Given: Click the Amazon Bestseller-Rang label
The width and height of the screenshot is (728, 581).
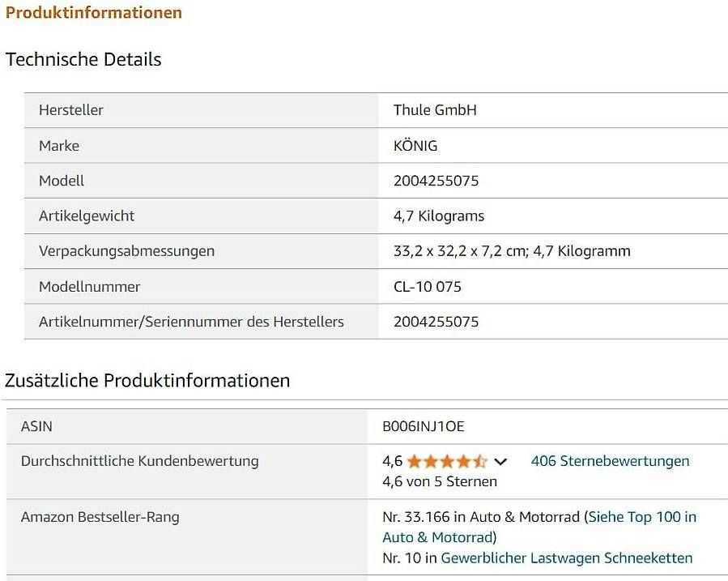Looking at the screenshot, I should 100,517.
